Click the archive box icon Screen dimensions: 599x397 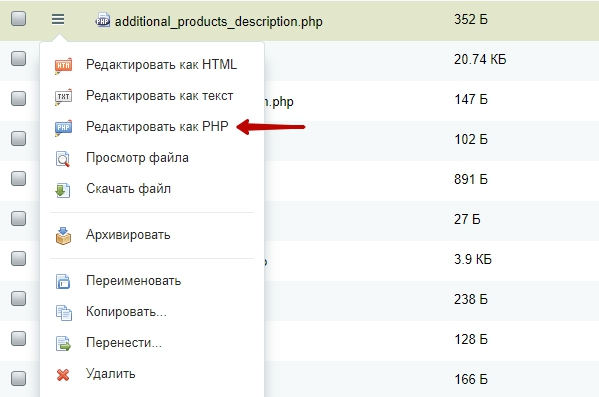(x=63, y=235)
